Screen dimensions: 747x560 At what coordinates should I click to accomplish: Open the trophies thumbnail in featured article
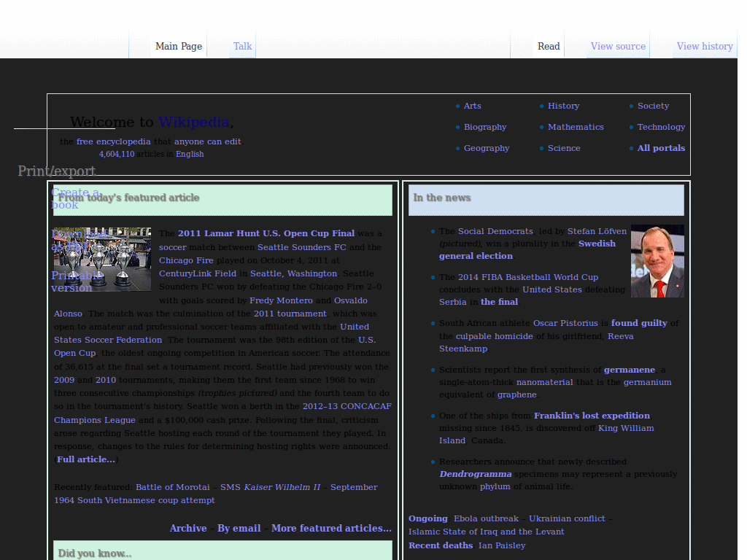click(x=102, y=259)
